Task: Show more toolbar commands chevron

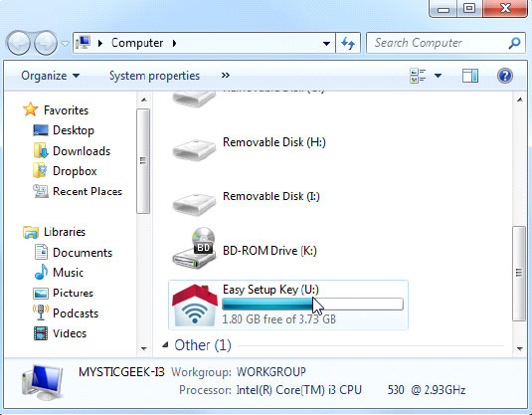Action: tap(226, 75)
